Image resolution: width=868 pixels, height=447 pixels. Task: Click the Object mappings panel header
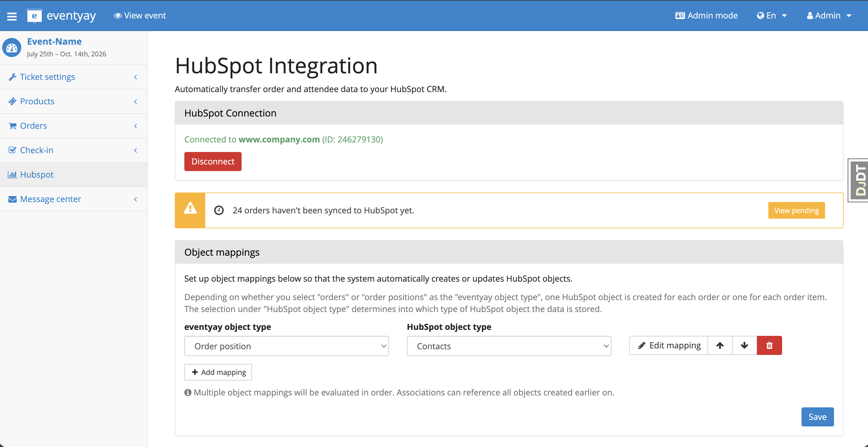coord(509,252)
